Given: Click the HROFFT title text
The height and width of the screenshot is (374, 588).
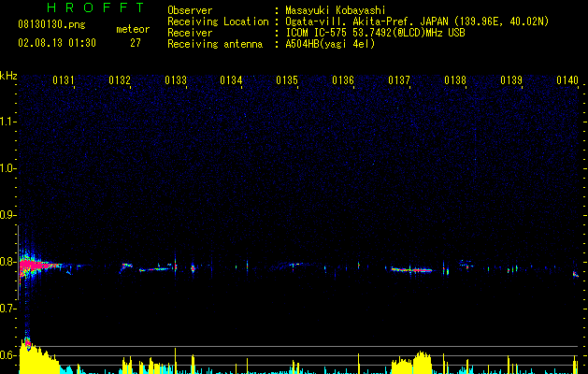Looking at the screenshot, I should click(x=95, y=7).
